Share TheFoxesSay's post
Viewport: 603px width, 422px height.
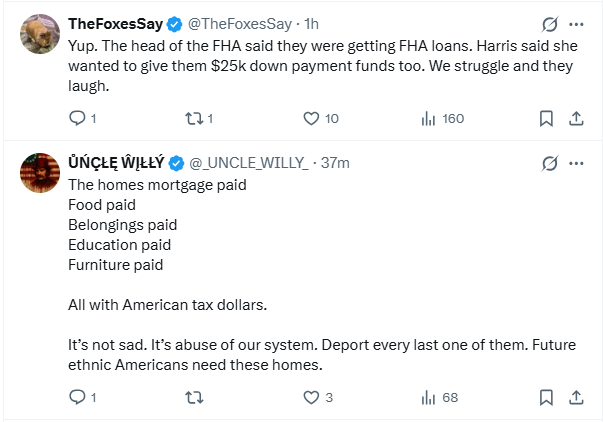tap(576, 118)
